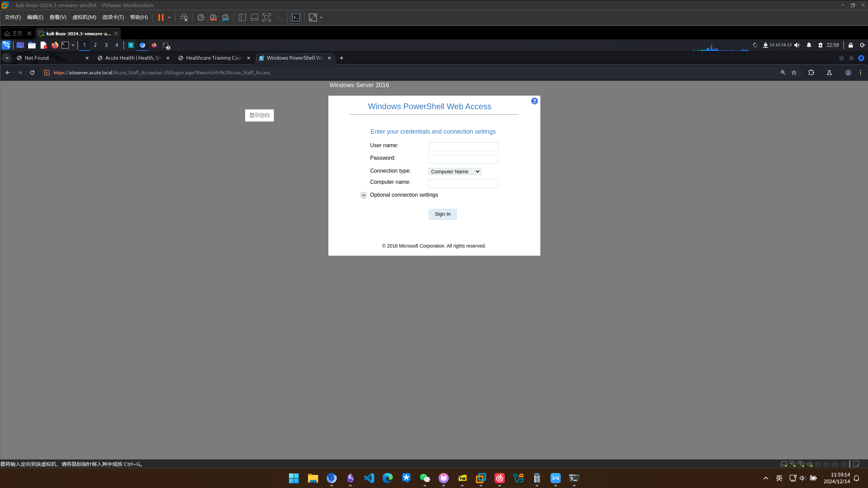Click the Sign In button
868x488 pixels.
point(442,214)
